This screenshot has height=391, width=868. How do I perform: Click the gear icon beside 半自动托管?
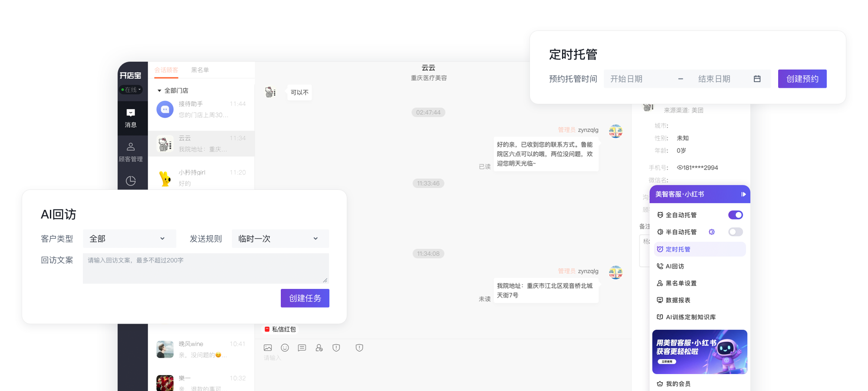pos(712,232)
